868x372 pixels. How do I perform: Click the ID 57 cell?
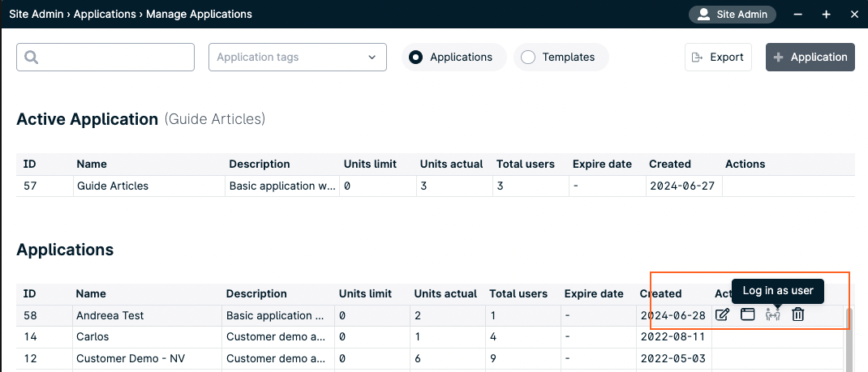[x=45, y=186]
